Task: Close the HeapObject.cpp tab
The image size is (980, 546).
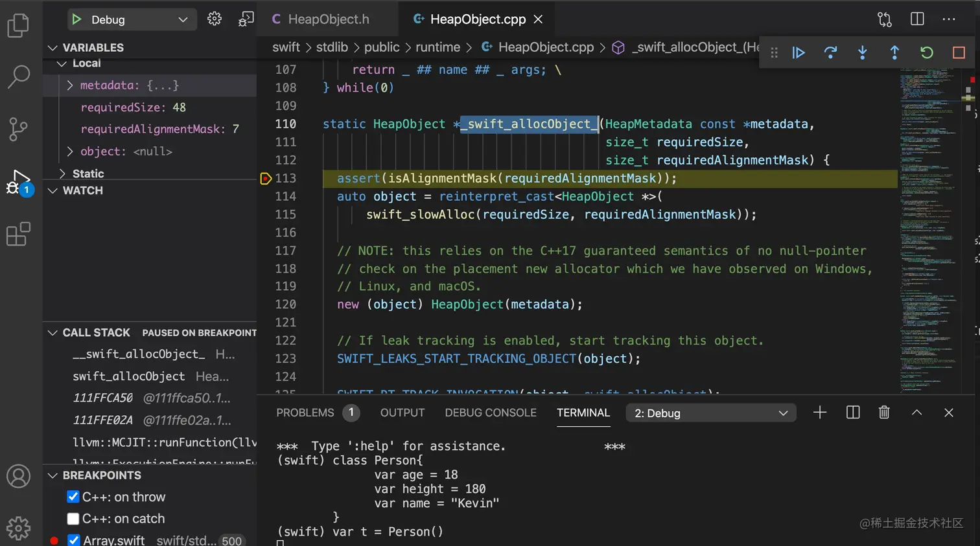Action: click(x=538, y=19)
